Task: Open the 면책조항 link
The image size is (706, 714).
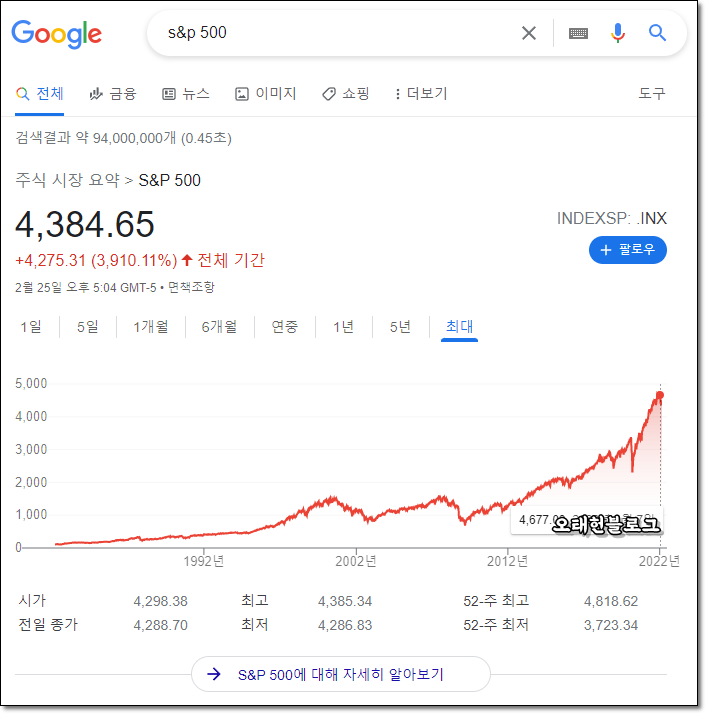Action: click(191, 287)
